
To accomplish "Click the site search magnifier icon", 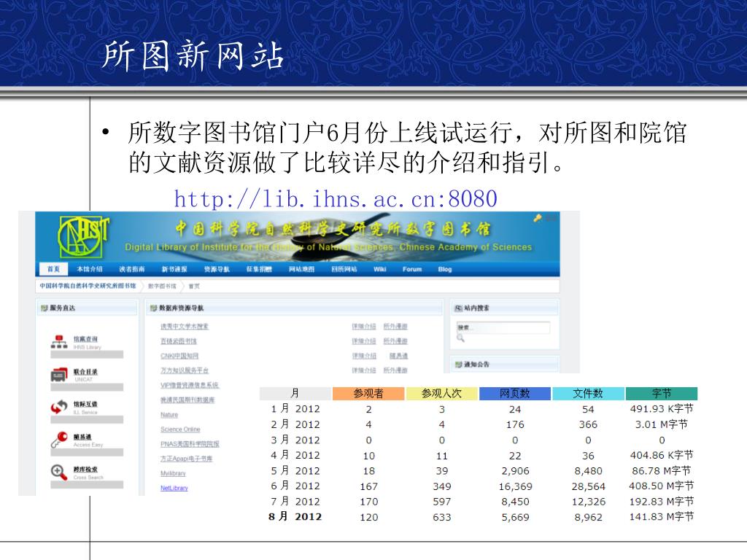I will pyautogui.click(x=461, y=338).
